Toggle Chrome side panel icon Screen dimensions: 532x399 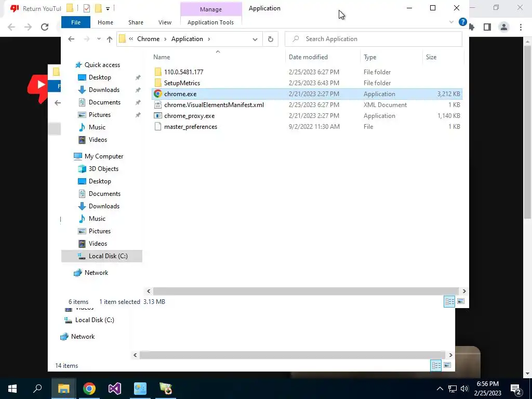pos(487,27)
